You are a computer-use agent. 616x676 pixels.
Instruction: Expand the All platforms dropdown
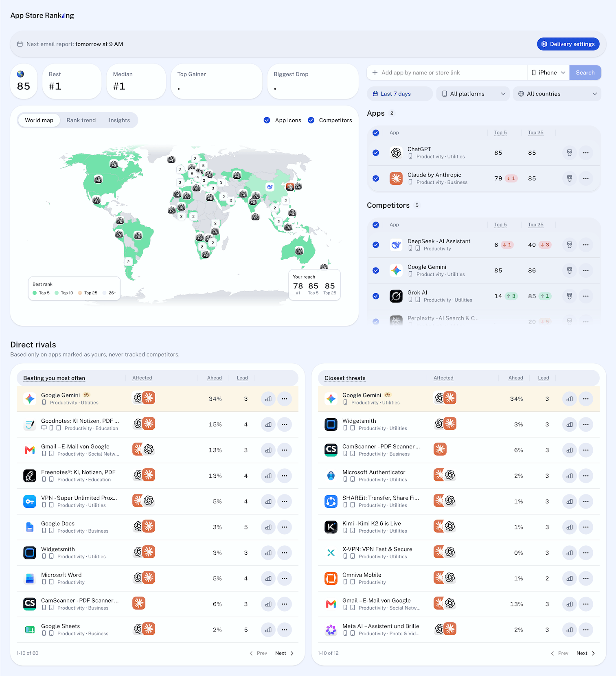473,94
